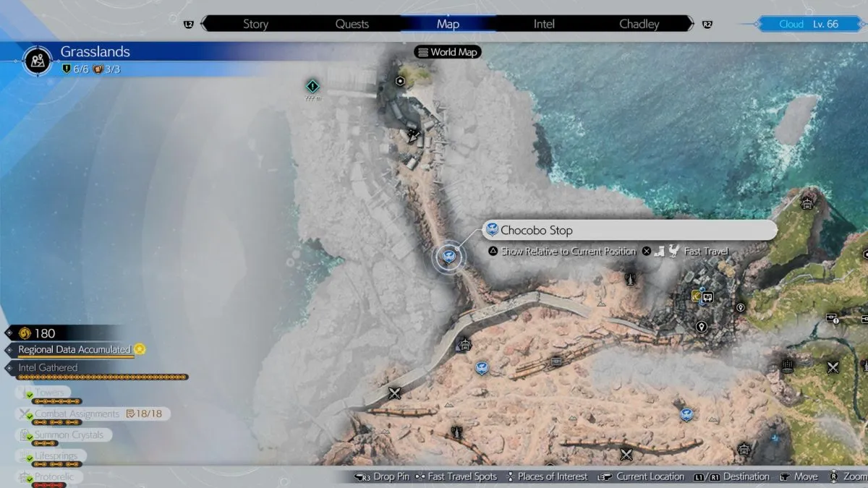Select crossed swords marker under the bottom fence
Screen dimensions: 868x488
pyautogui.click(x=626, y=455)
